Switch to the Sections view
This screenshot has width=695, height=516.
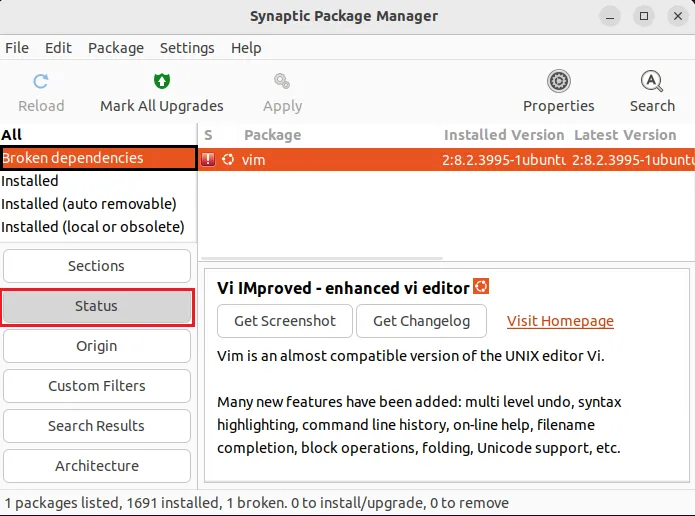pos(97,266)
